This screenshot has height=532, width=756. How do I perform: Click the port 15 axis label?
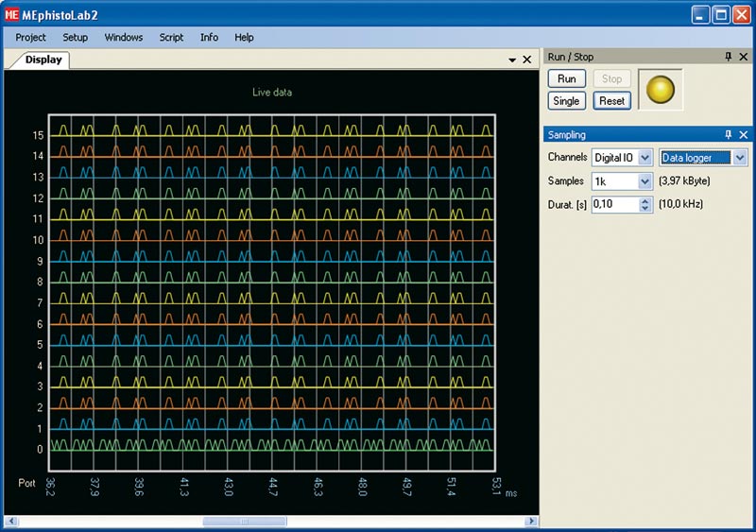pos(38,135)
